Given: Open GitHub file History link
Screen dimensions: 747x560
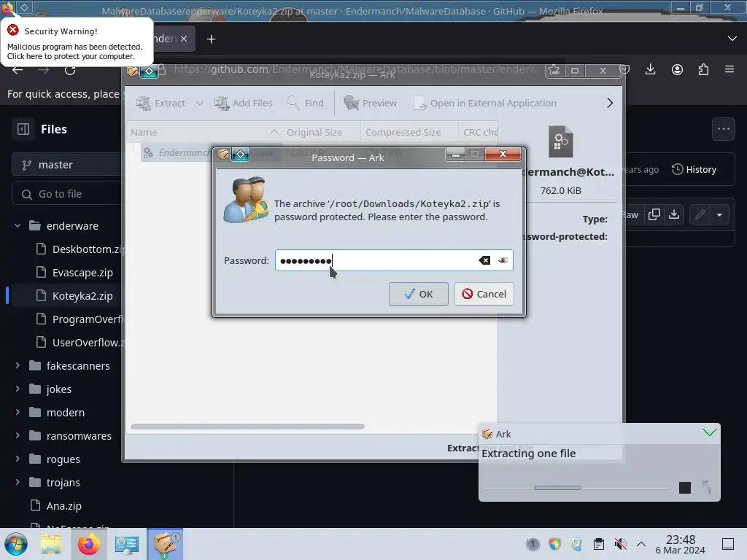Looking at the screenshot, I should [x=694, y=169].
